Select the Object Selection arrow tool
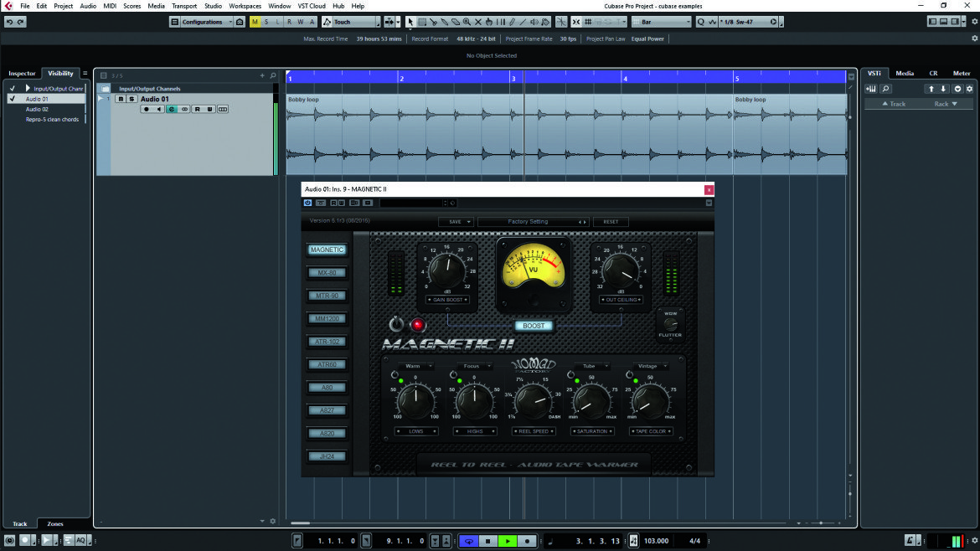Viewport: 980px width, 551px height. [410, 22]
